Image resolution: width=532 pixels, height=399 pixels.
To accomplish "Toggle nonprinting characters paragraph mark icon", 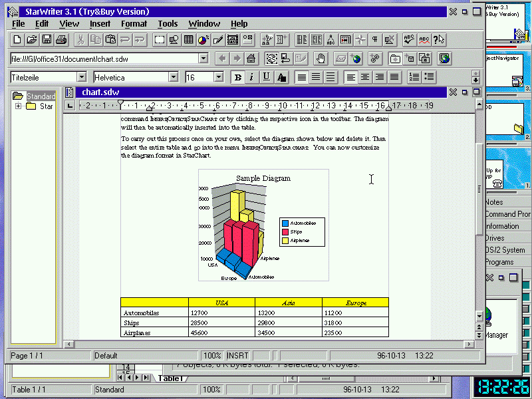I will (375, 40).
